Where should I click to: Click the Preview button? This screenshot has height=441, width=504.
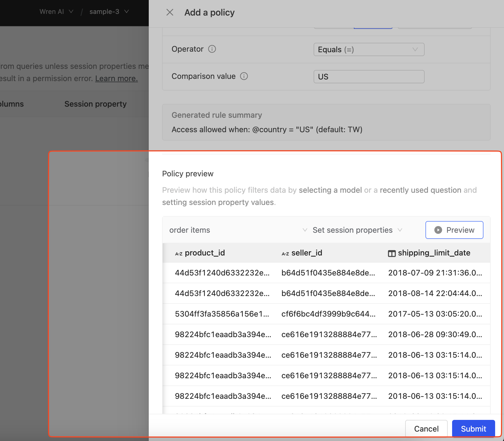click(x=454, y=230)
